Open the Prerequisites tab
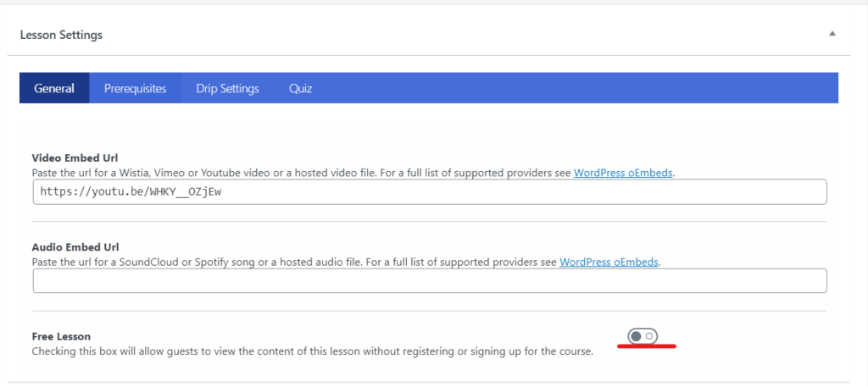This screenshot has height=387, width=868. 136,88
